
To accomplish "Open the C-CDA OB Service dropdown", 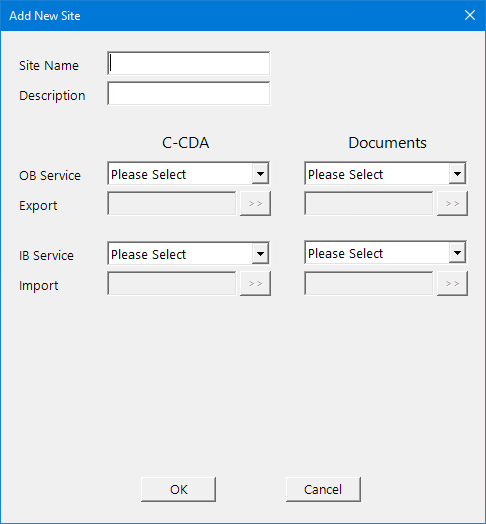I will (x=189, y=173).
